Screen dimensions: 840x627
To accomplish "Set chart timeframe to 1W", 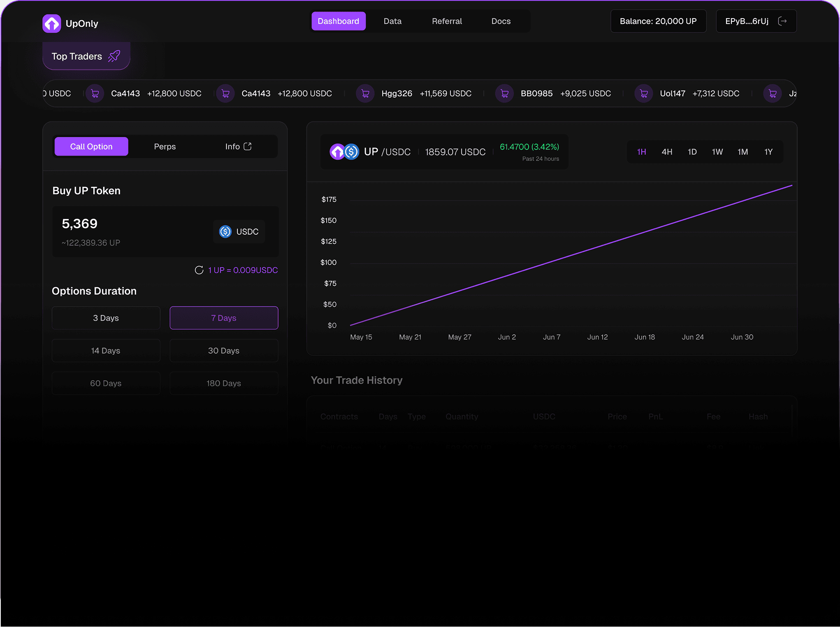I will coord(717,152).
